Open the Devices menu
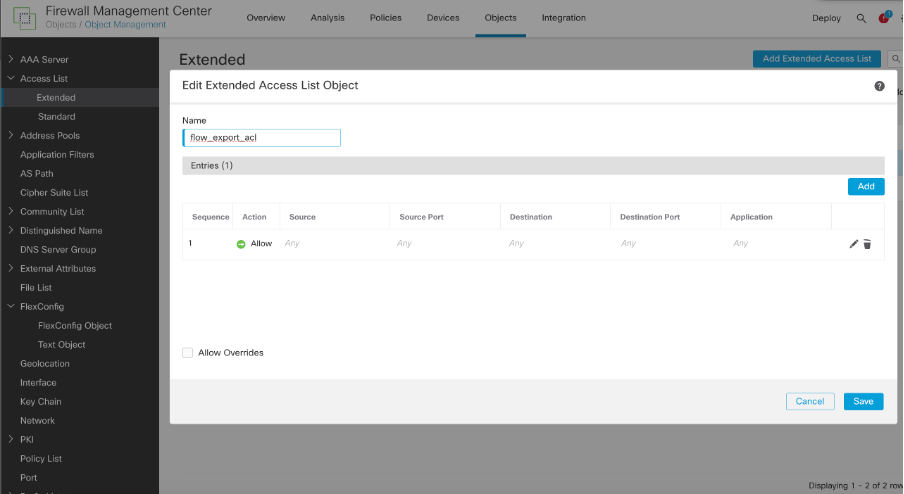Viewport: 904px width, 494px height. click(443, 18)
